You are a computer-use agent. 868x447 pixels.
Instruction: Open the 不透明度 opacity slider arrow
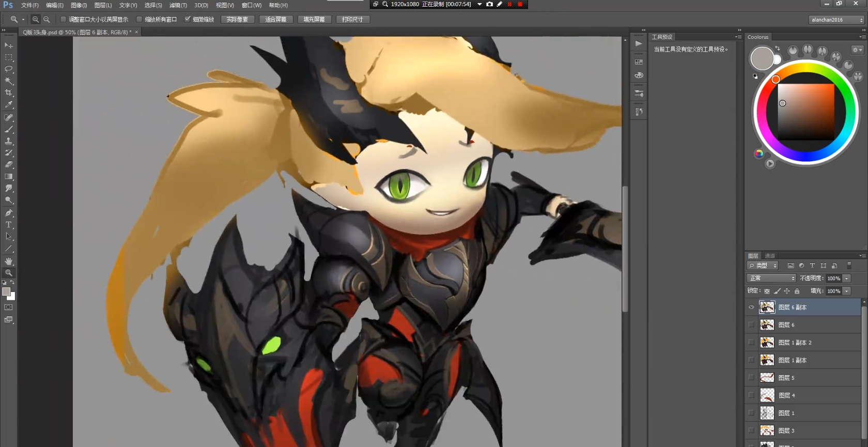click(x=847, y=279)
